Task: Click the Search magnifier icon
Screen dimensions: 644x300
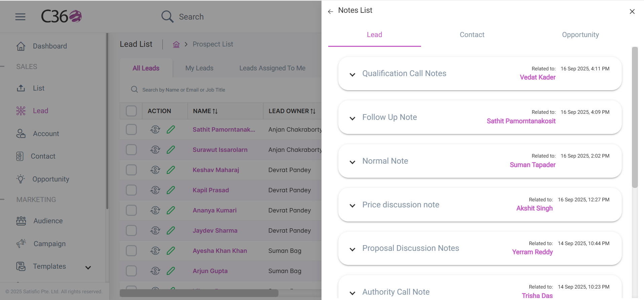Action: pos(167,16)
